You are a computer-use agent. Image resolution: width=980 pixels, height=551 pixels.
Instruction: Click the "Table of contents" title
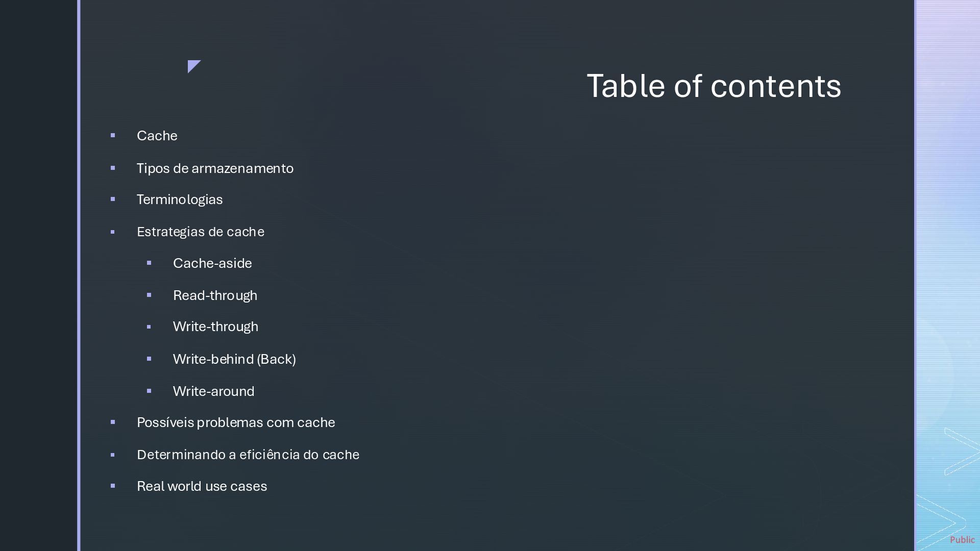tap(714, 86)
